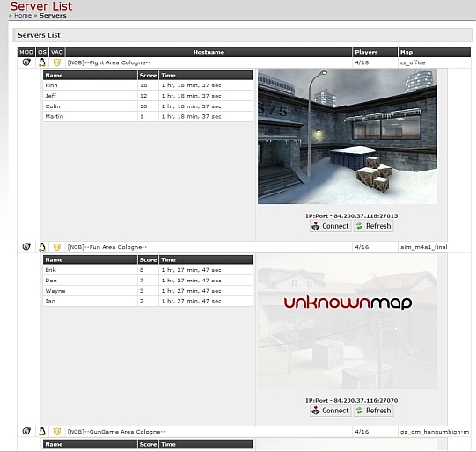Click the cs_office map name
The width and height of the screenshot is (476, 452).
click(413, 62)
